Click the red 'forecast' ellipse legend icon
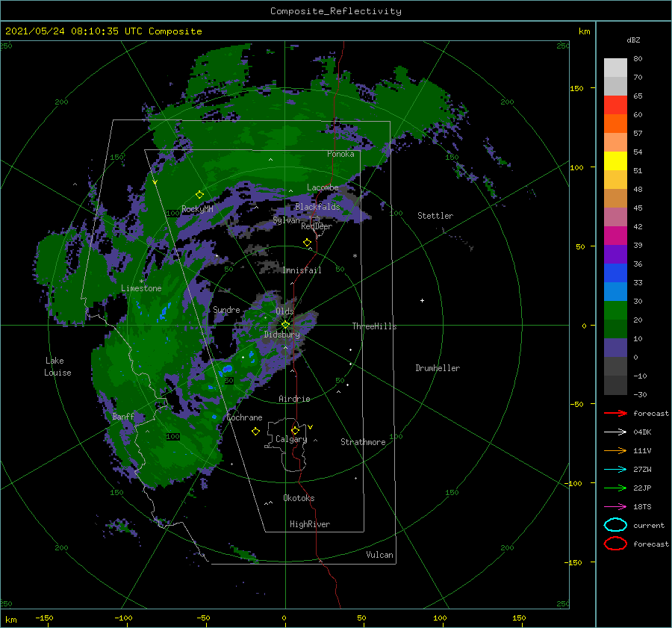672x628 pixels. tap(615, 544)
